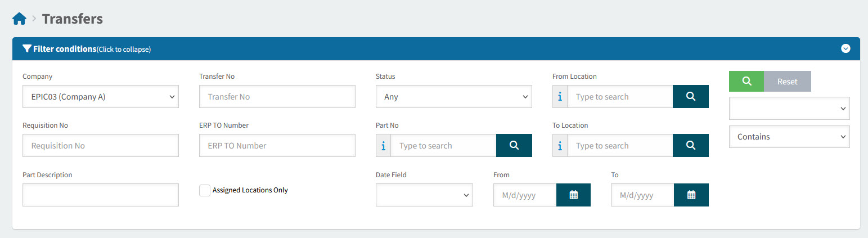868x238 pixels.
Task: Click the From Location search magnifier button
Action: 690,97
